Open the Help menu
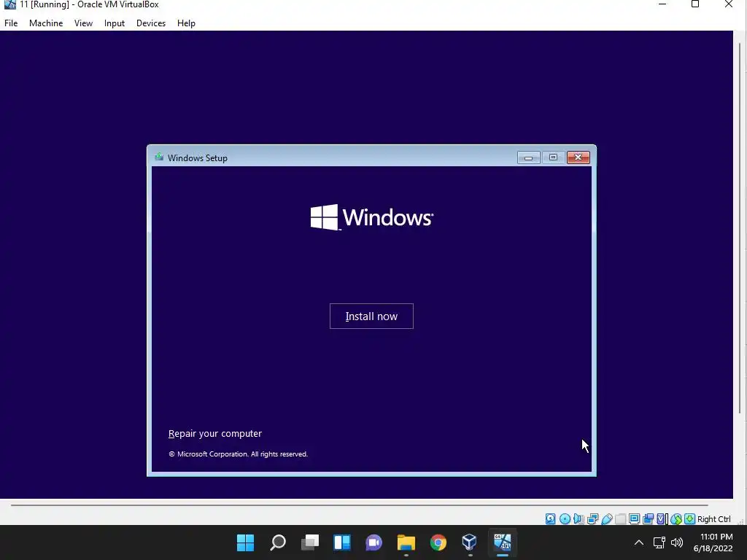The image size is (747, 560). point(186,23)
